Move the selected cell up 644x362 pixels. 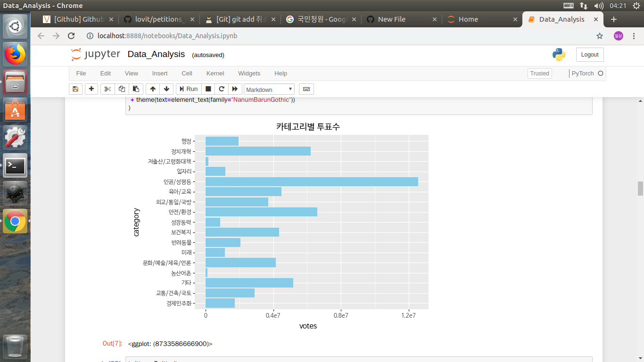point(152,89)
